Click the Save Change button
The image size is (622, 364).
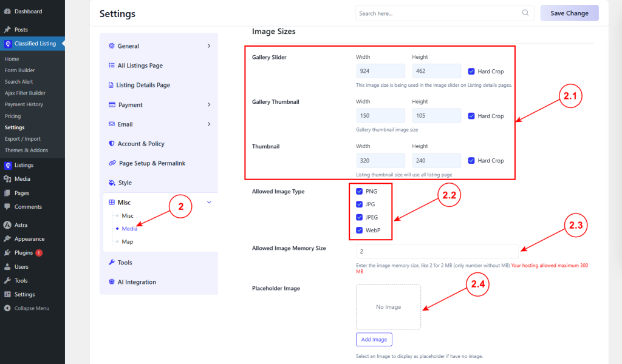click(x=569, y=13)
